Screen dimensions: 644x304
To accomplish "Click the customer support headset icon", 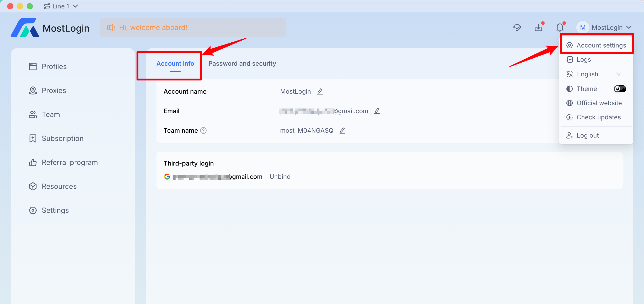I will [x=517, y=28].
